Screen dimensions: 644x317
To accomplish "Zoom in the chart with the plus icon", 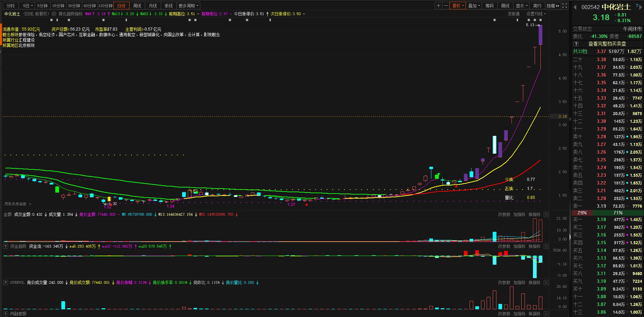I will coord(438,6).
